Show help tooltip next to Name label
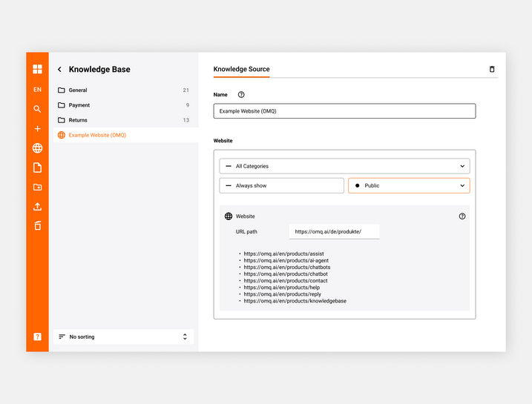 [x=241, y=95]
